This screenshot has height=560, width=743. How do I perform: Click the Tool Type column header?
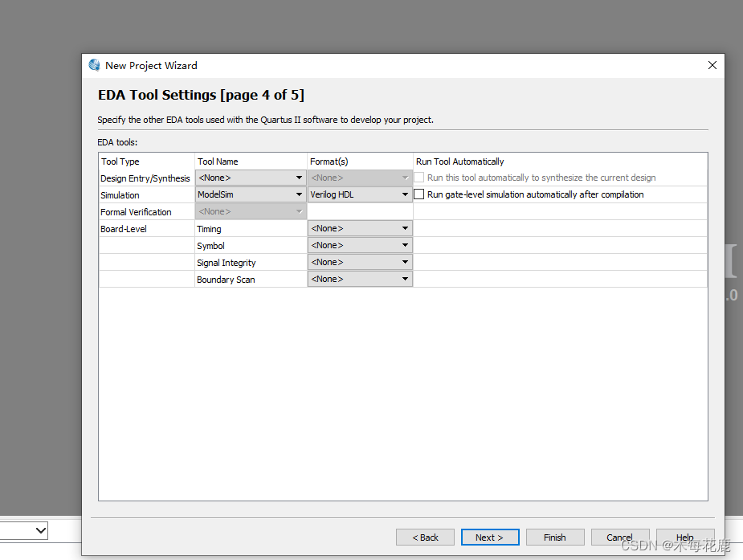coord(146,161)
